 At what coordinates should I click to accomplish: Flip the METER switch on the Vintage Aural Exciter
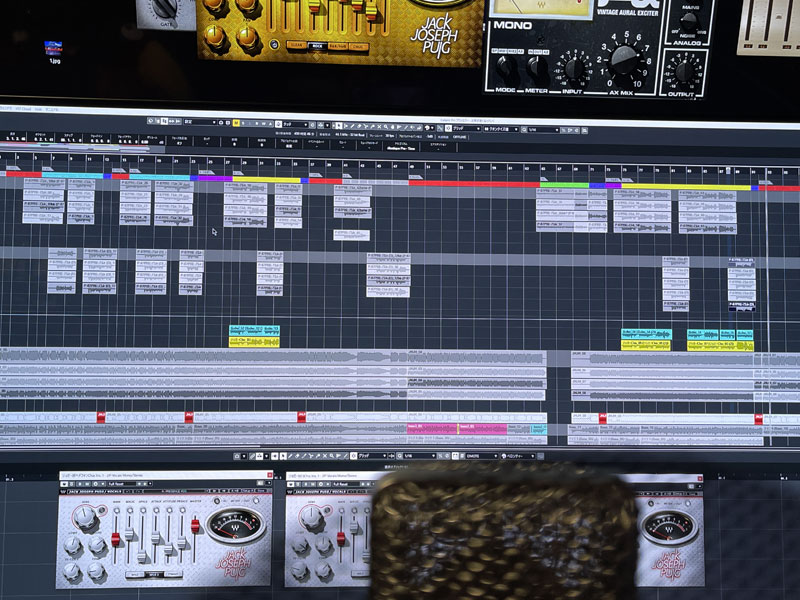pos(536,68)
